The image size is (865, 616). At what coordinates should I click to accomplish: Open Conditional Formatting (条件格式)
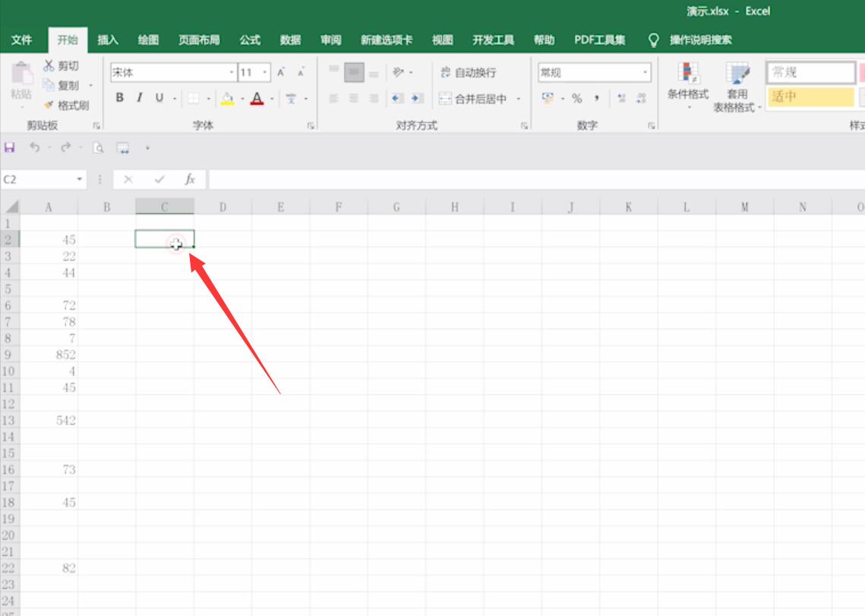688,86
